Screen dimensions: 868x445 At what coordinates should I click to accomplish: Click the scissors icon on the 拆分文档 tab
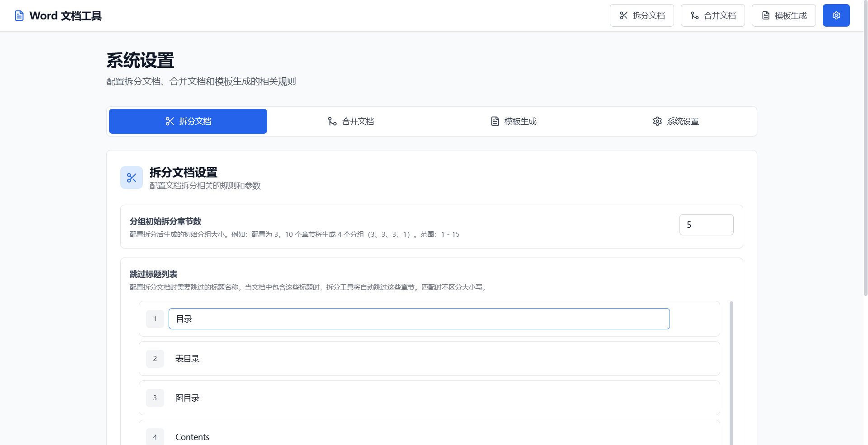click(170, 121)
